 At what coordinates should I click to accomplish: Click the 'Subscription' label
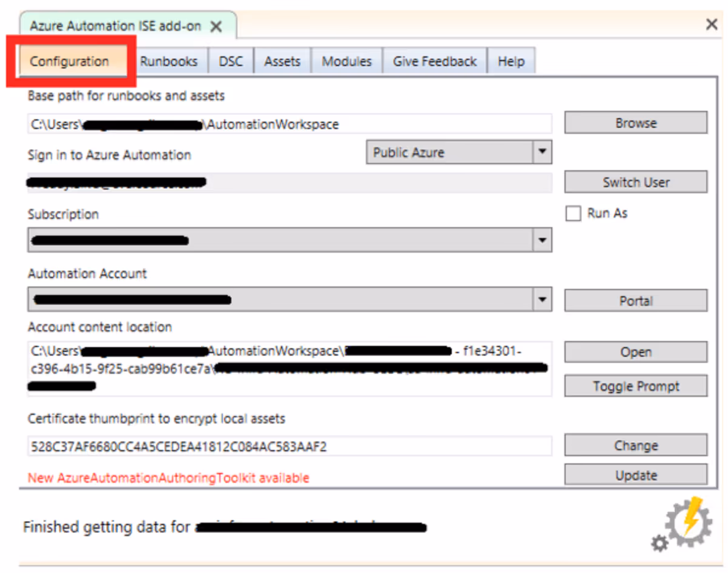coord(63,214)
